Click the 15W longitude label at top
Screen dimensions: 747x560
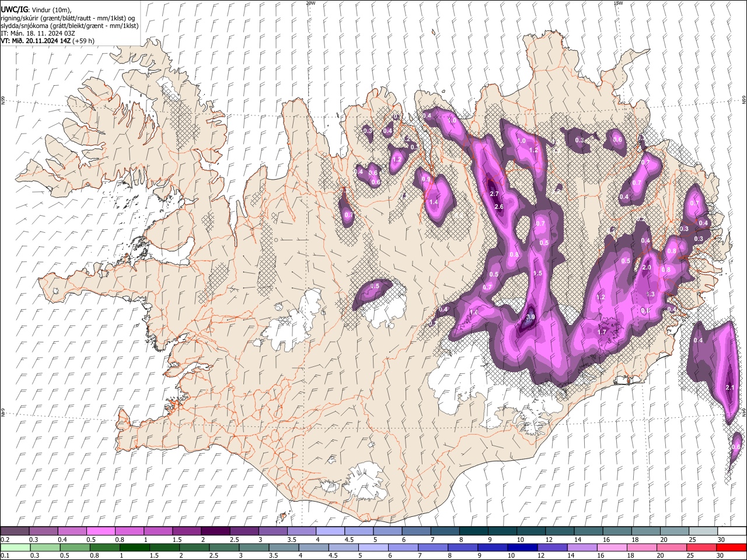[618, 3]
